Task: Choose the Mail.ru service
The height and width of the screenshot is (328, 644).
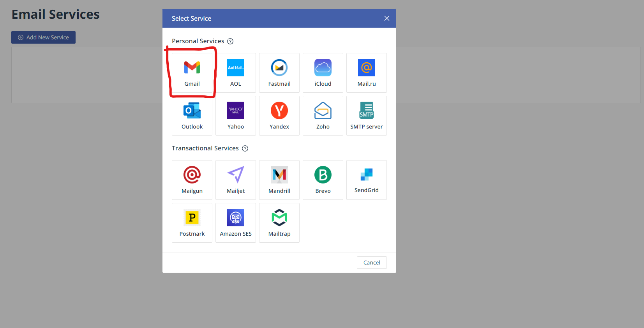Action: (367, 73)
